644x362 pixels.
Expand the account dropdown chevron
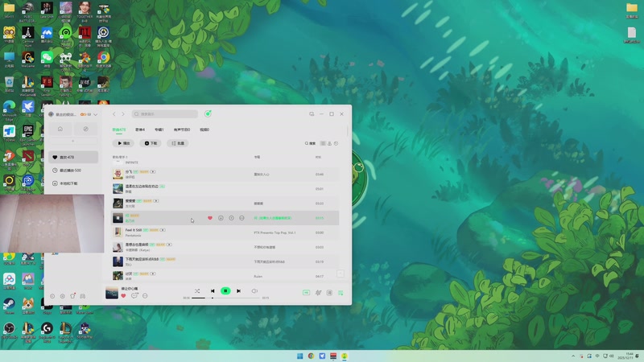pyautogui.click(x=95, y=114)
